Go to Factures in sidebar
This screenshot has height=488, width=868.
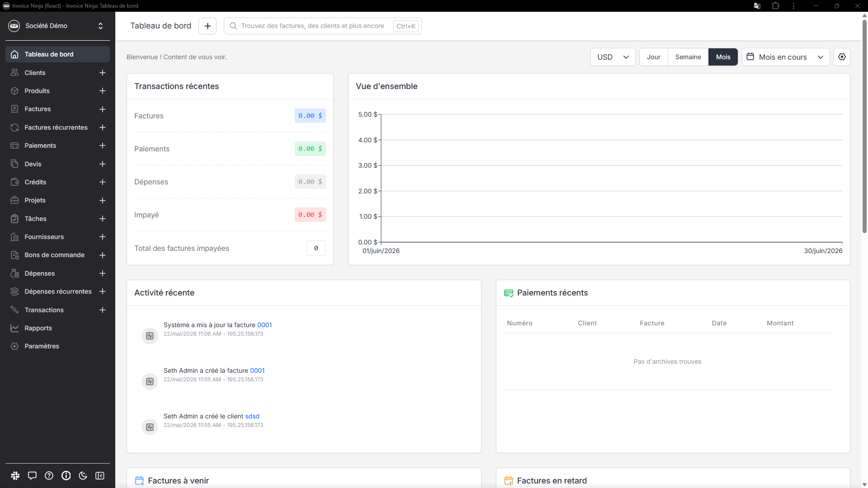pos(38,109)
